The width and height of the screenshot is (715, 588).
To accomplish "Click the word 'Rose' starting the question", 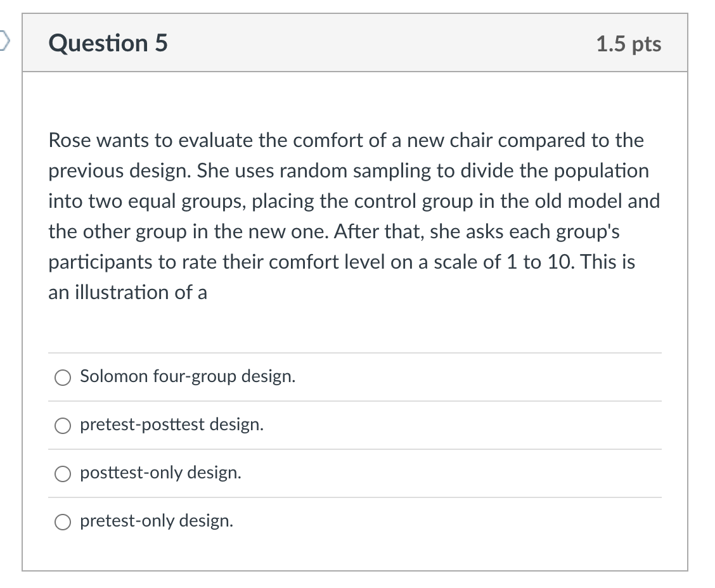I will click(70, 141).
